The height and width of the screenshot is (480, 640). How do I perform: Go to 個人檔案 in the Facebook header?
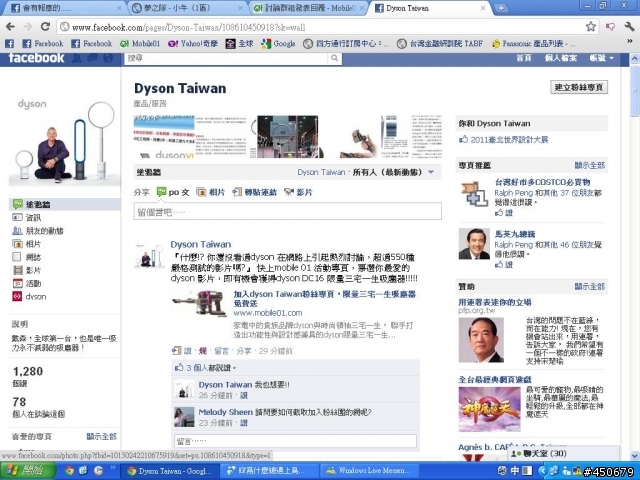coord(560,58)
